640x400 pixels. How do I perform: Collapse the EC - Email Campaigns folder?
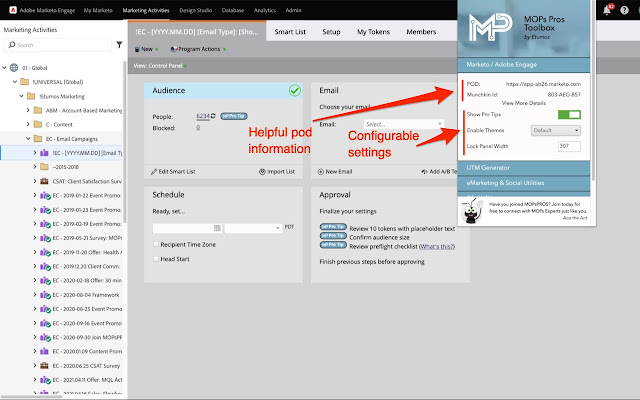[28, 138]
